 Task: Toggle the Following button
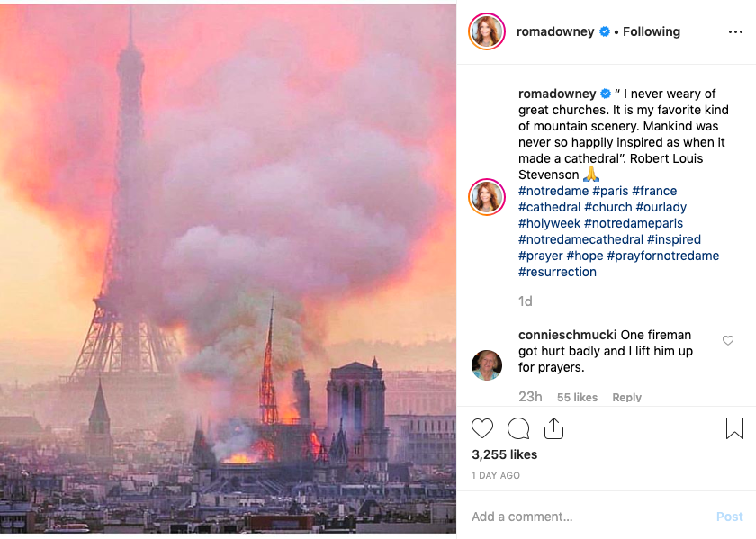(x=652, y=31)
